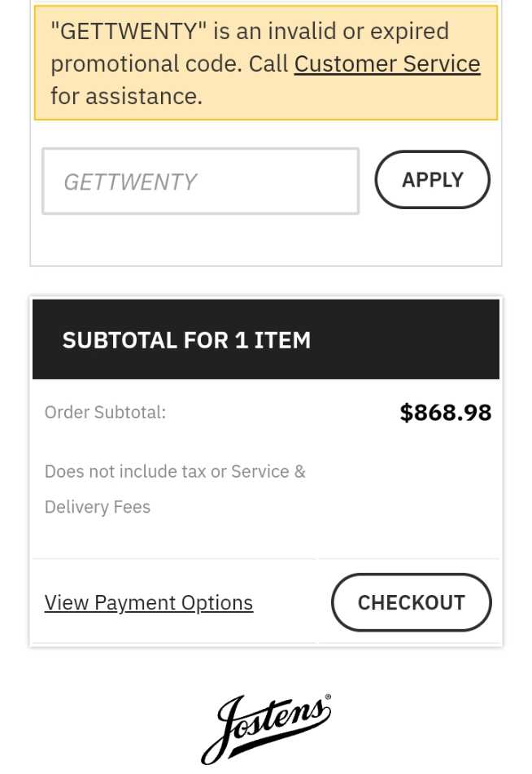Click the dark subtotal header bar
Screen dimensions: 532x774
click(266, 339)
